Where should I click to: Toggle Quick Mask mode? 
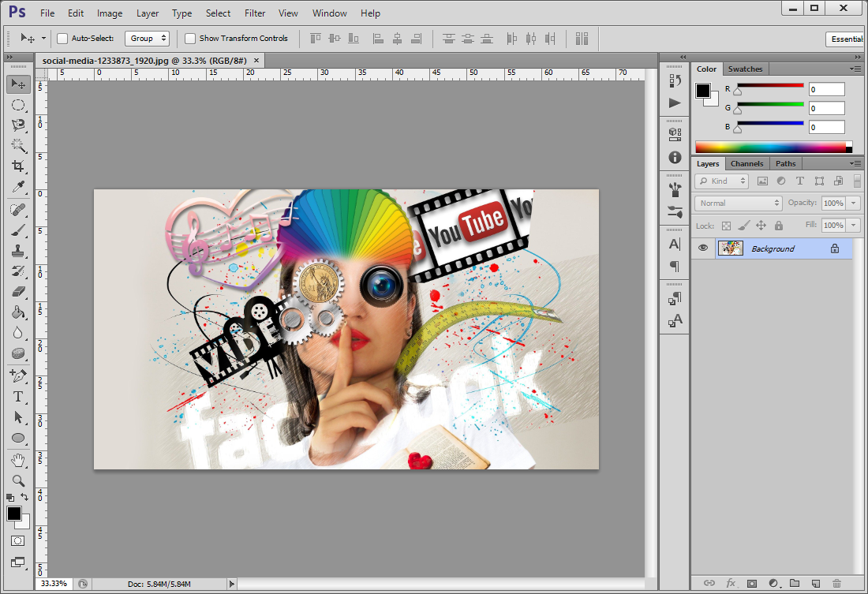pyautogui.click(x=17, y=540)
